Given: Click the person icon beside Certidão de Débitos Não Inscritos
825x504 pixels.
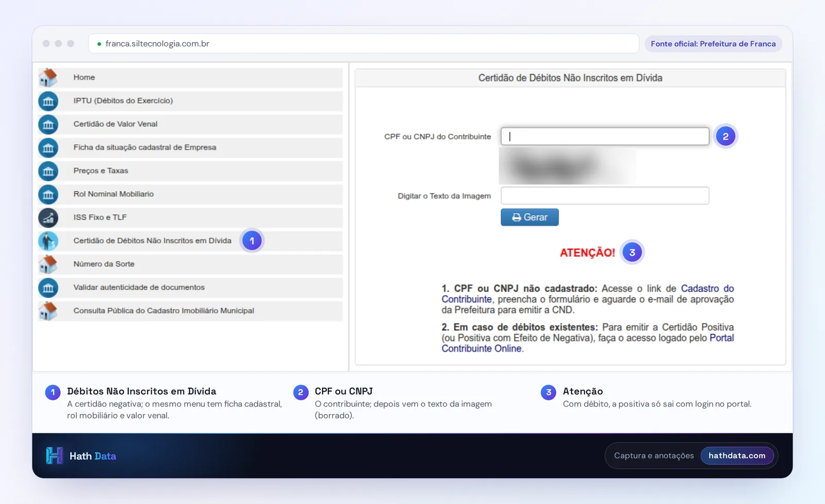Looking at the screenshot, I should [48, 241].
